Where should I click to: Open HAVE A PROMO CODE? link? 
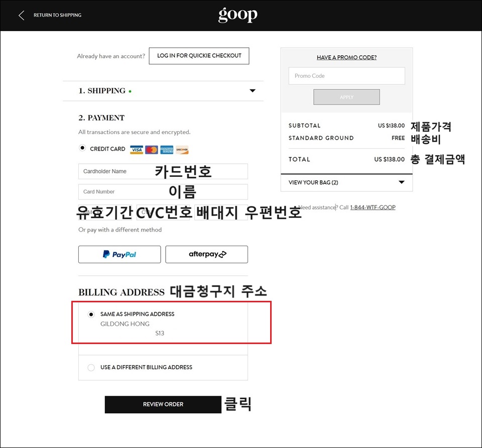(x=346, y=57)
